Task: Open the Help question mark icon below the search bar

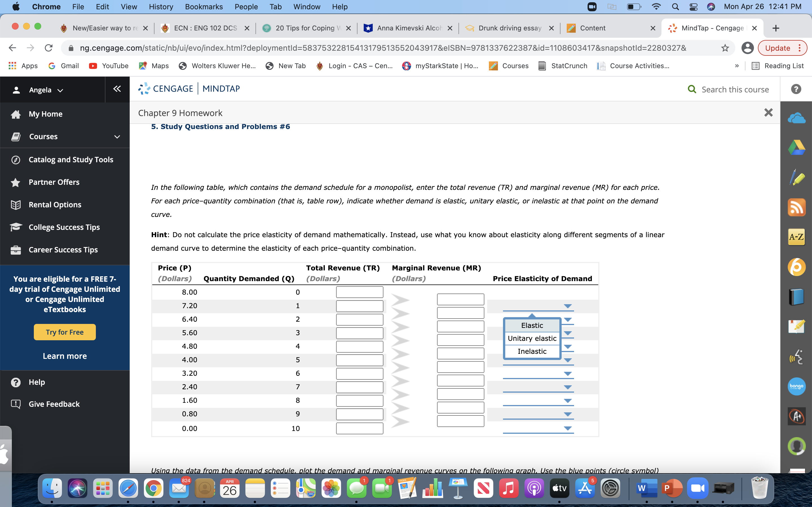Action: [x=796, y=89]
